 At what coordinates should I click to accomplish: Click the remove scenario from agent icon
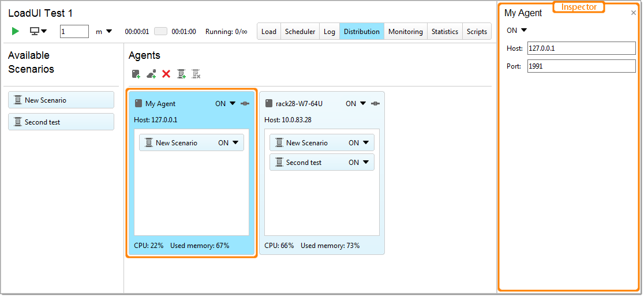(x=196, y=74)
